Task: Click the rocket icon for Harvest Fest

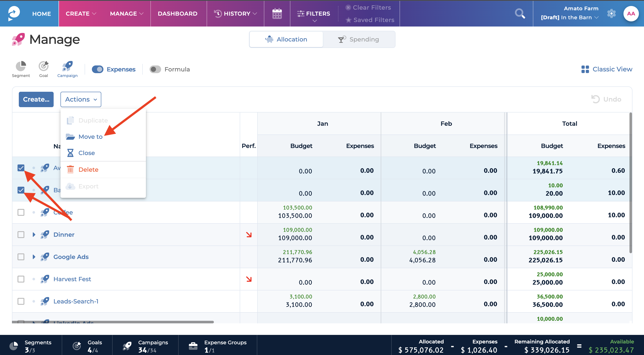Action: (45, 279)
